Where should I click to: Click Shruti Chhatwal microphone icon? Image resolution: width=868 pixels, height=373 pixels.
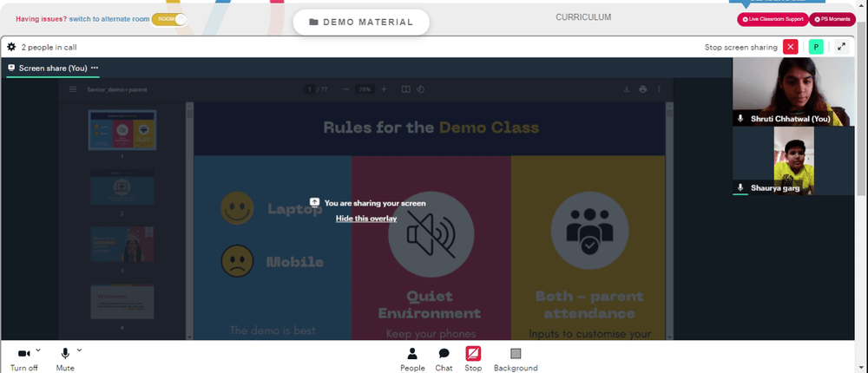pyautogui.click(x=740, y=119)
